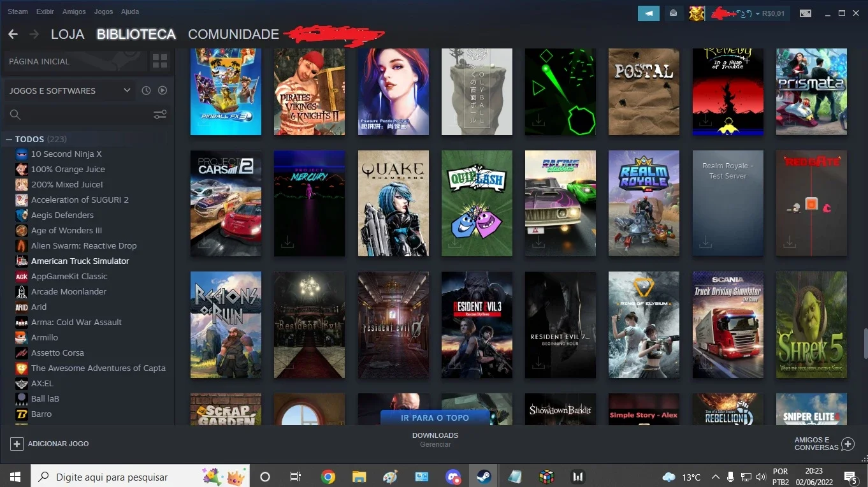
Task: Click the back navigation arrow
Action: pos(13,34)
